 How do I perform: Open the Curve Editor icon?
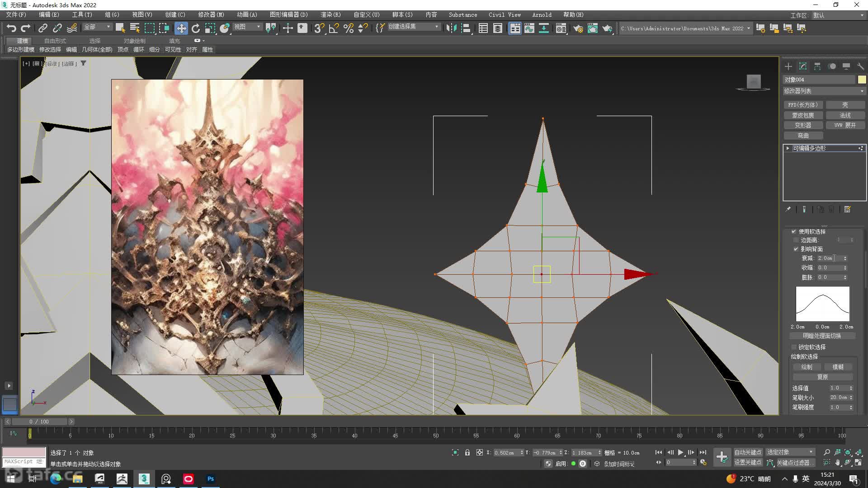529,28
